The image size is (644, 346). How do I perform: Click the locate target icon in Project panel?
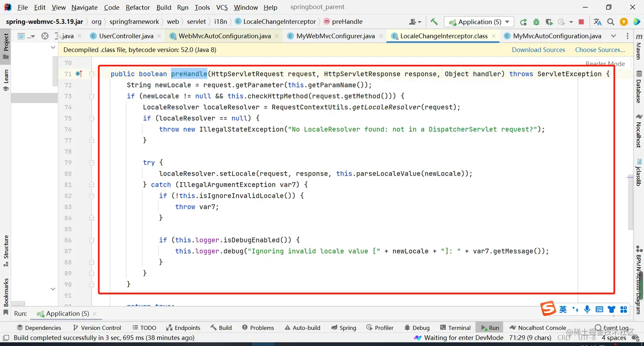tap(45, 36)
